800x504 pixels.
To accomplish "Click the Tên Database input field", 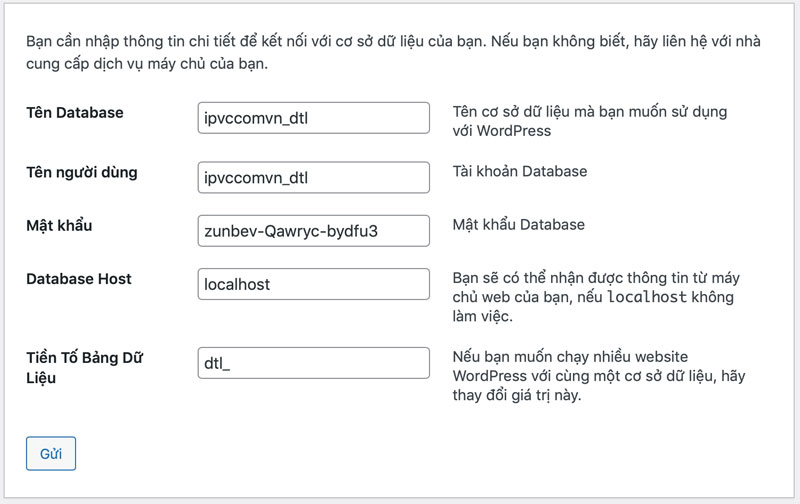I will [x=314, y=119].
